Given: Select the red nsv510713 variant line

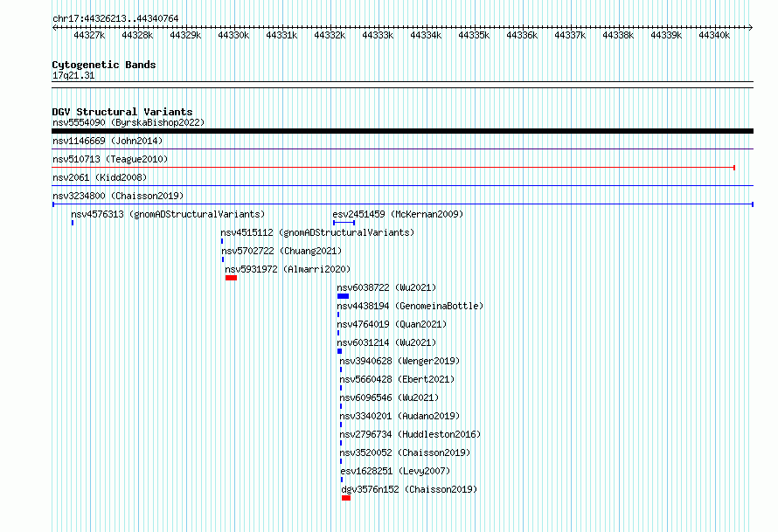Looking at the screenshot, I should pyautogui.click(x=393, y=168).
